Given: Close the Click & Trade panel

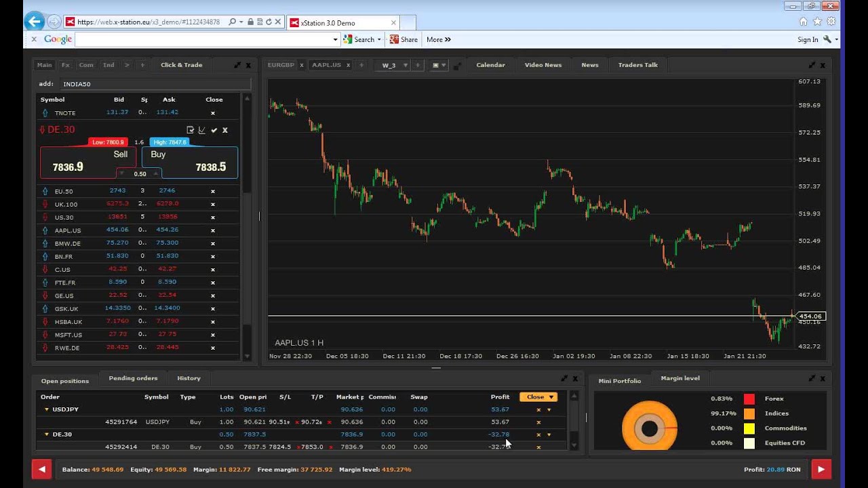Looking at the screenshot, I should tap(248, 65).
